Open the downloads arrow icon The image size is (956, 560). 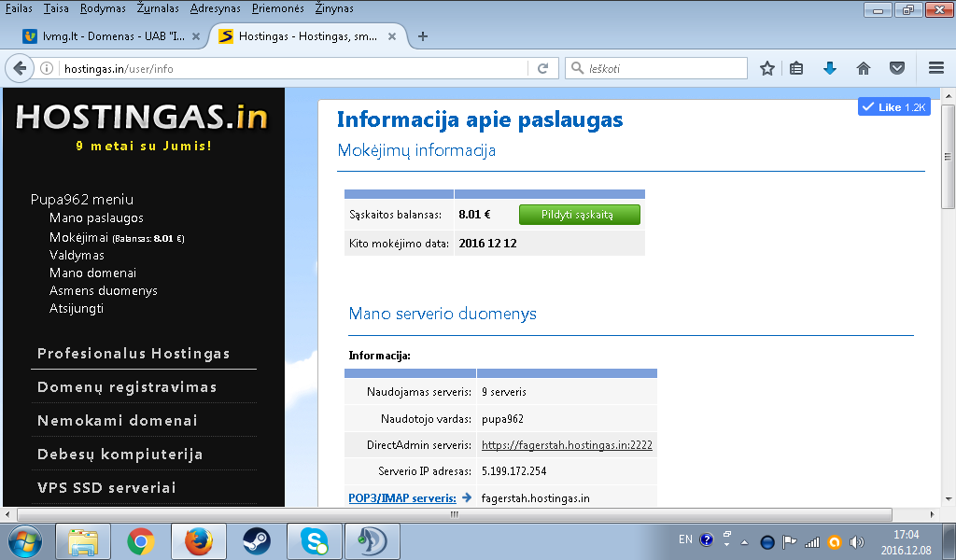tap(830, 68)
